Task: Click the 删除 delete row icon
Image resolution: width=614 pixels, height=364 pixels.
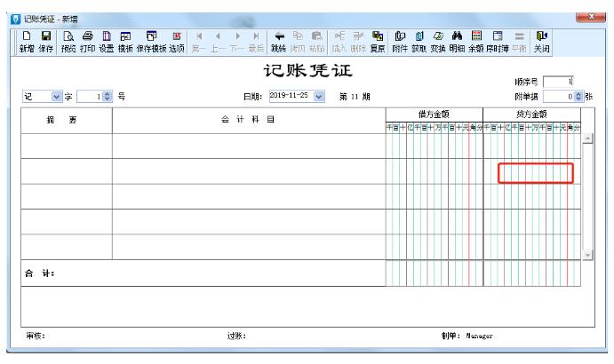Action: pos(358,42)
